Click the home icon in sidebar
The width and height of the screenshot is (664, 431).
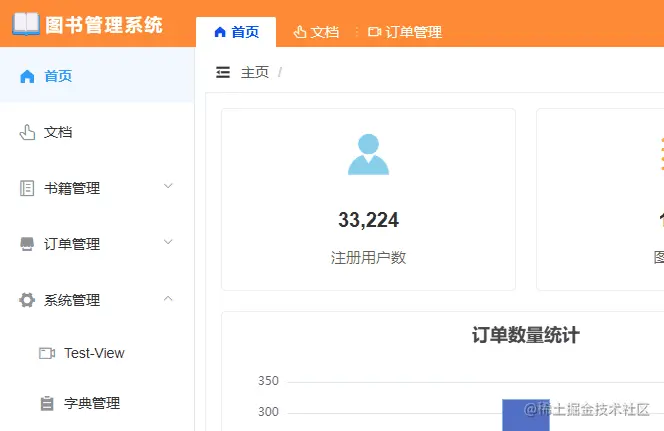tap(27, 77)
